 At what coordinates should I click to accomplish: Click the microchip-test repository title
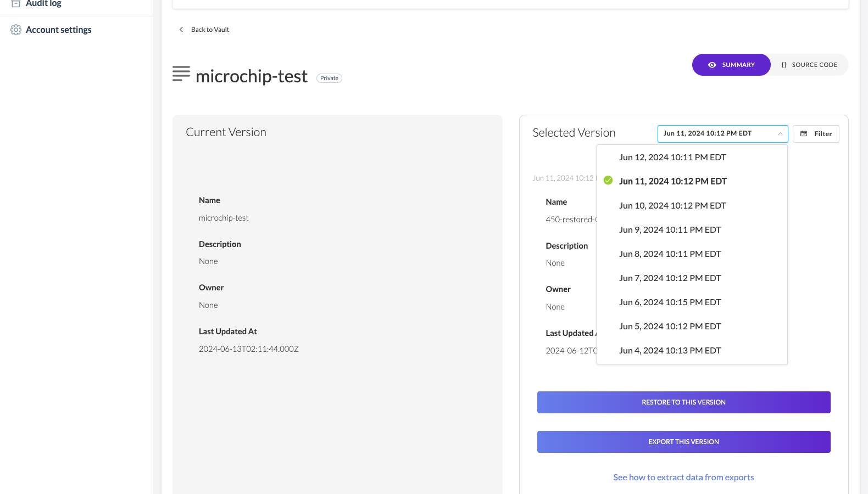[252, 76]
